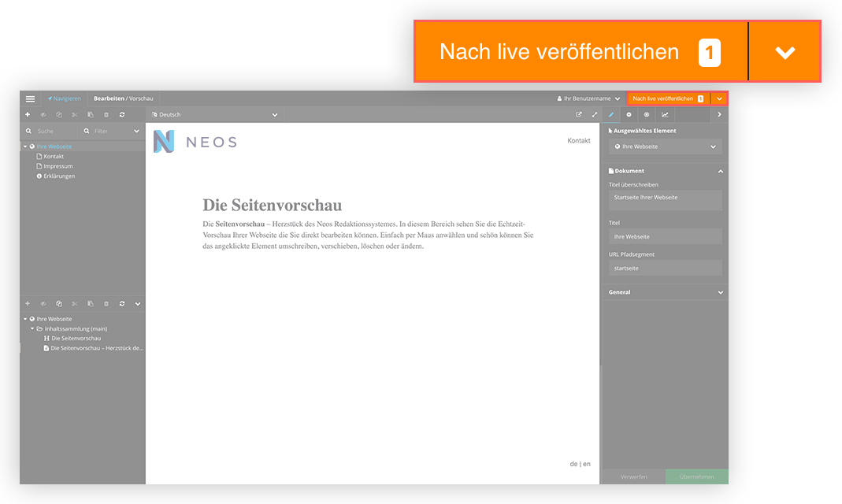Open the bullseye target tab in inspector
This screenshot has width=842, height=504.
coord(647,115)
